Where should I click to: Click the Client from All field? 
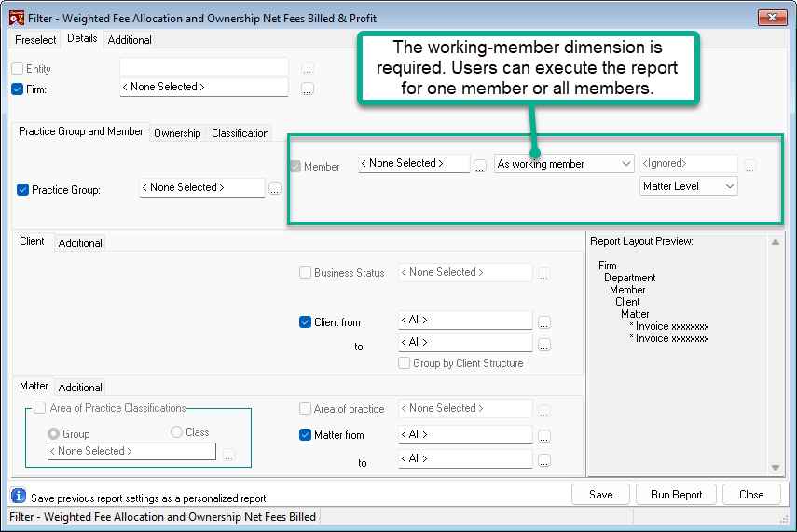point(465,320)
